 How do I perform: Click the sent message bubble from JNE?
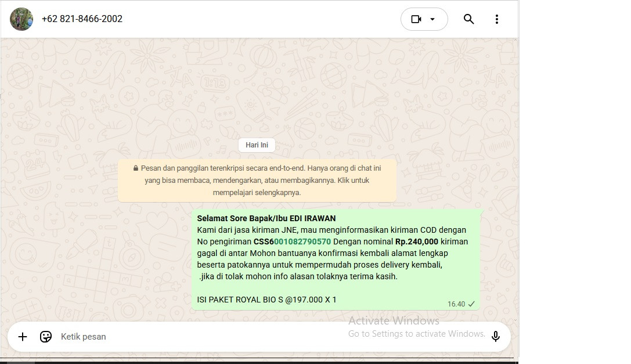(336, 260)
